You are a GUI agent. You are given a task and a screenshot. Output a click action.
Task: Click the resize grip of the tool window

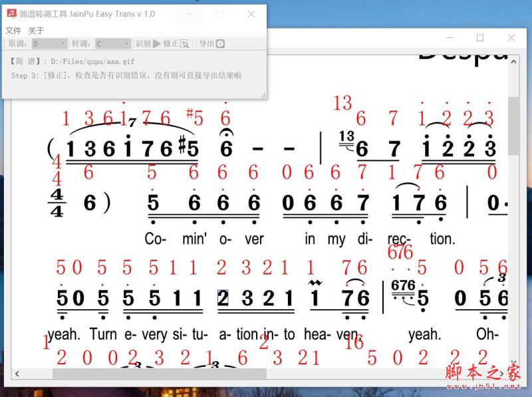[x=263, y=96]
